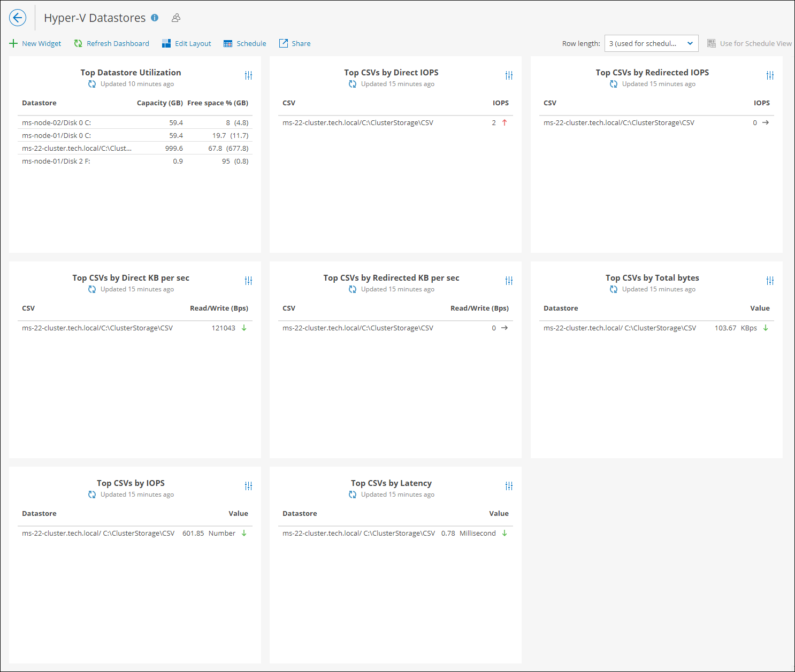Click the 103.67 KBps value in Total bytes
Viewport: 795px width, 672px height.
(736, 328)
